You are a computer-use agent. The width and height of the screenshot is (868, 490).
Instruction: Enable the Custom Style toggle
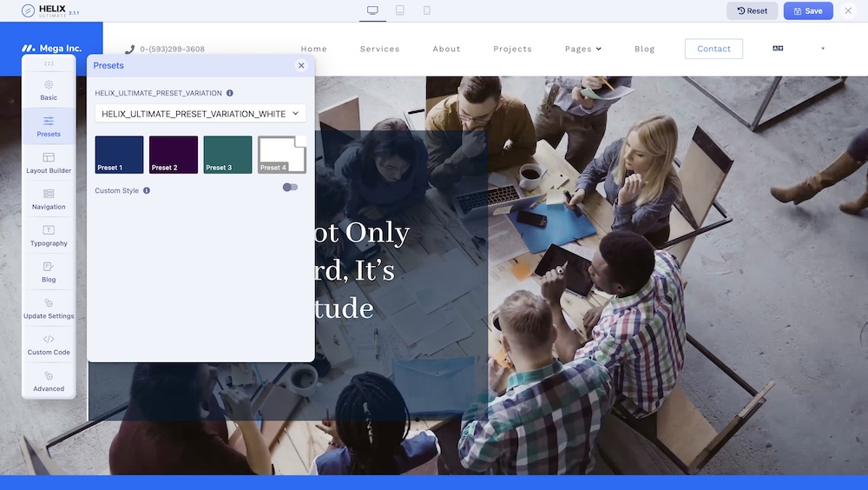(290, 188)
